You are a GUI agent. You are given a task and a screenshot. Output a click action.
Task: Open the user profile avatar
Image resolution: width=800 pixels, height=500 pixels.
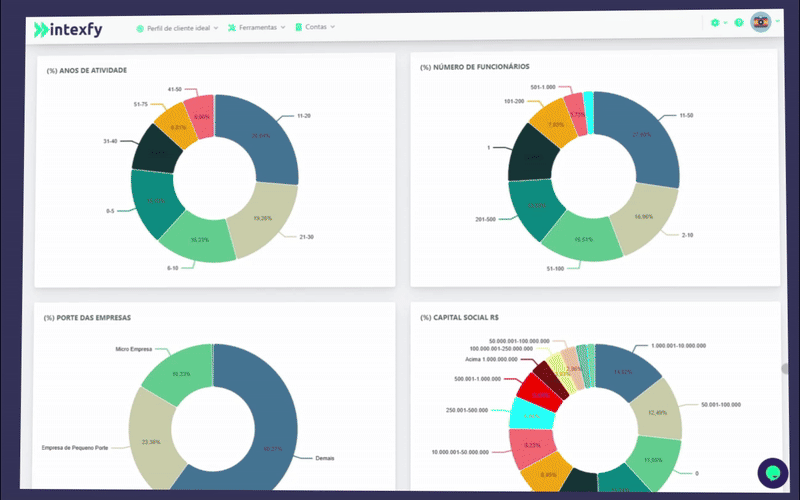(761, 22)
